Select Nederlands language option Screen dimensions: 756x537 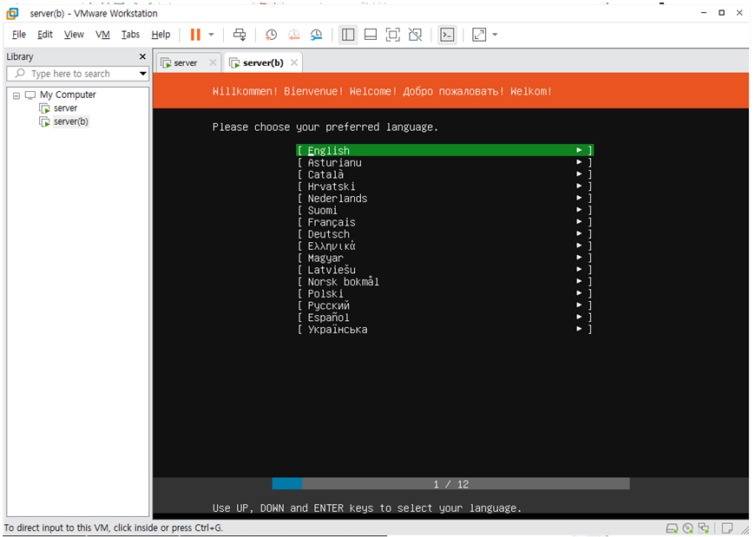coord(444,198)
